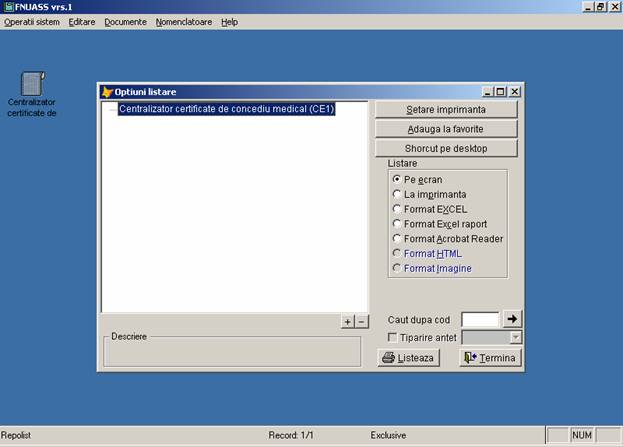The height and width of the screenshot is (447, 623).
Task: Click Adauga la favorite button
Action: click(x=446, y=129)
